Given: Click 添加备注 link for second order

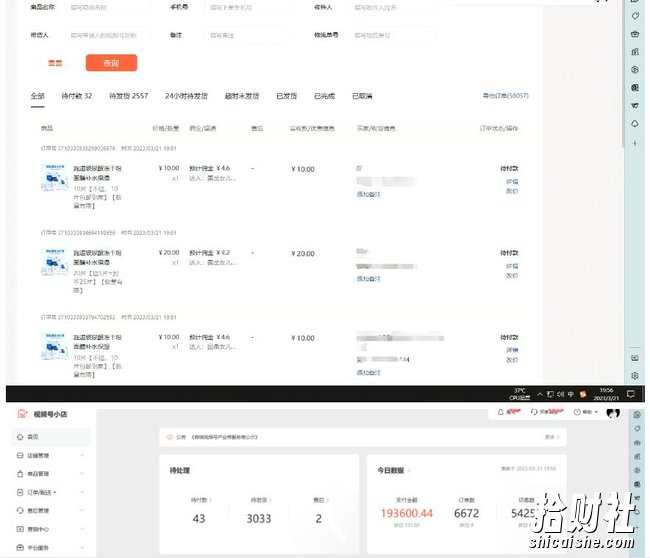Looking at the screenshot, I should (x=369, y=279).
